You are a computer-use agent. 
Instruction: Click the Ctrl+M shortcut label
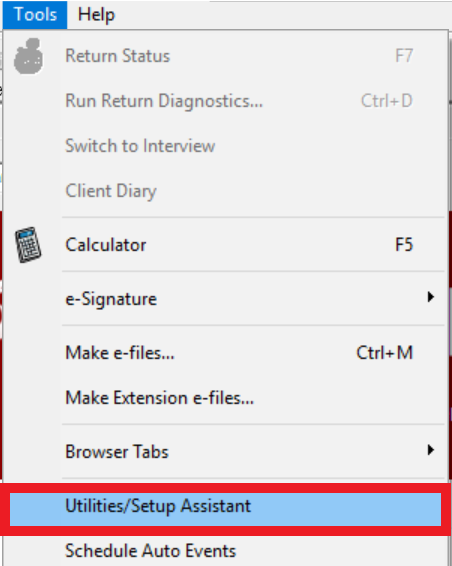pyautogui.click(x=384, y=353)
